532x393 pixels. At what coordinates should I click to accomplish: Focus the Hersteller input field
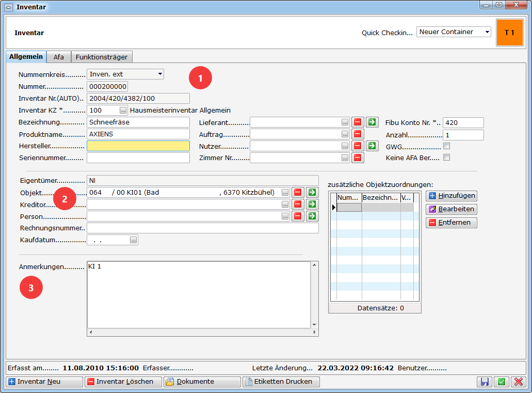pyautogui.click(x=138, y=146)
